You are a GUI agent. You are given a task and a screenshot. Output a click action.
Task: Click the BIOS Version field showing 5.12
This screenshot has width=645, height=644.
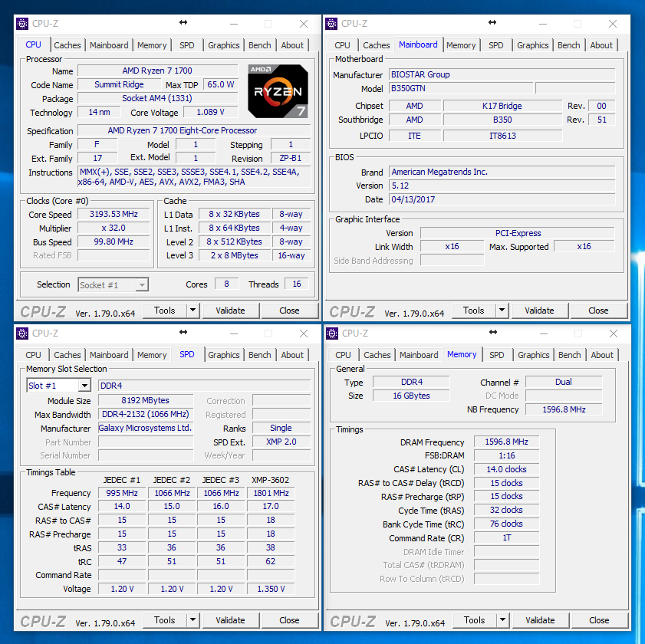(501, 186)
